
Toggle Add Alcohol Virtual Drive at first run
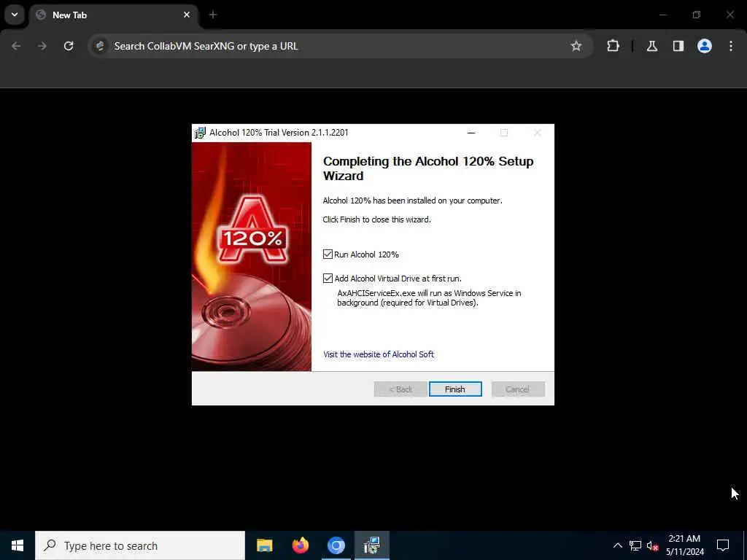(x=328, y=278)
